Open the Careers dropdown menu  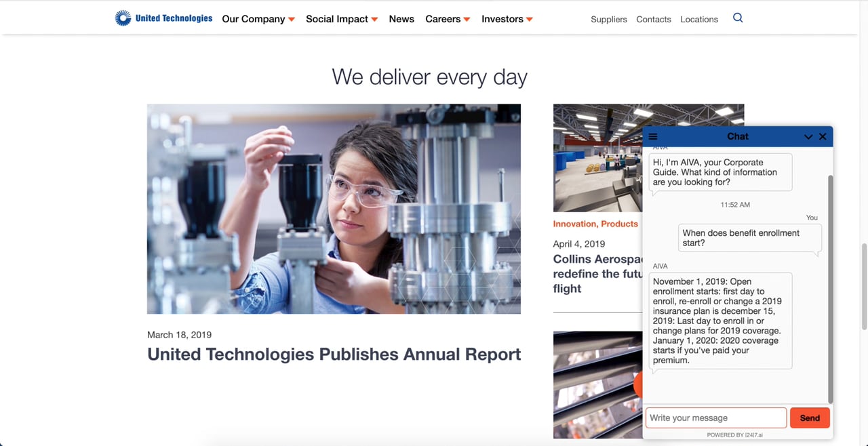pyautogui.click(x=448, y=19)
